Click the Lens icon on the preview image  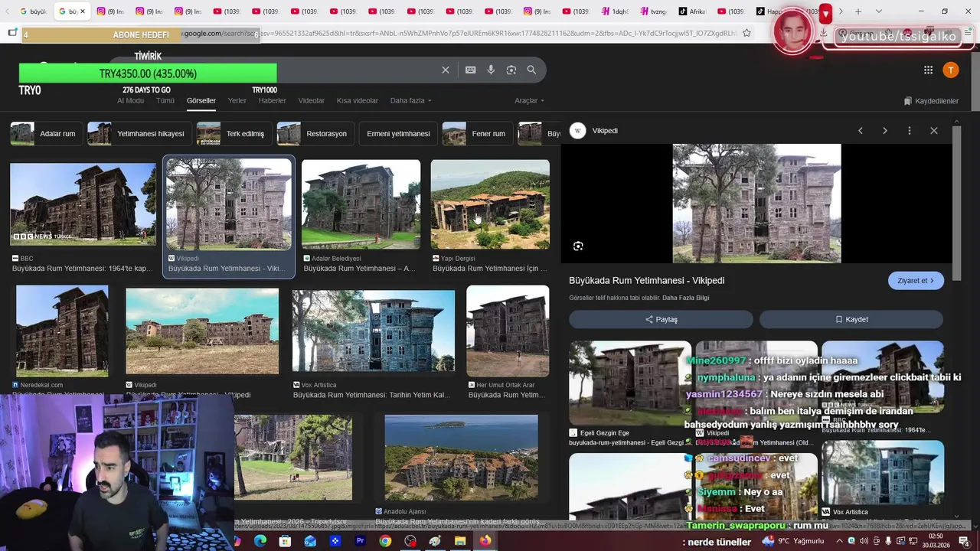tap(578, 246)
